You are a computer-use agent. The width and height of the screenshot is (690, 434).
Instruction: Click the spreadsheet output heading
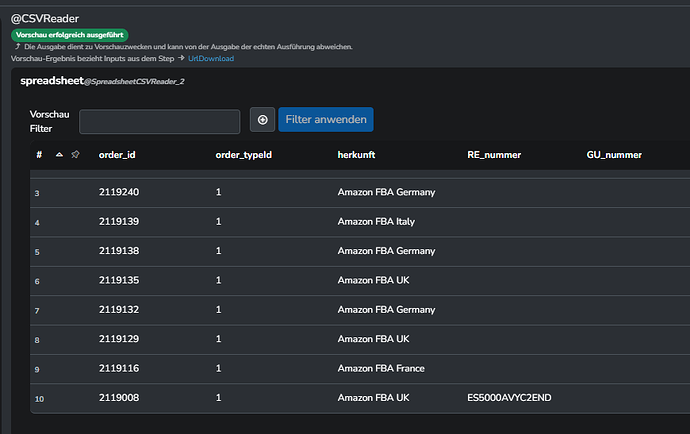52,81
